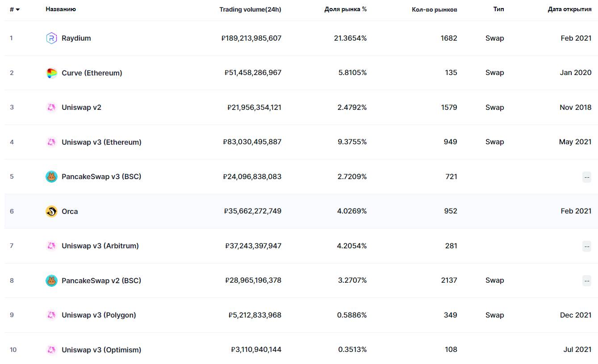
Task: Click the Uniswap v3 (Arbitrum) icon
Action: [x=51, y=246]
